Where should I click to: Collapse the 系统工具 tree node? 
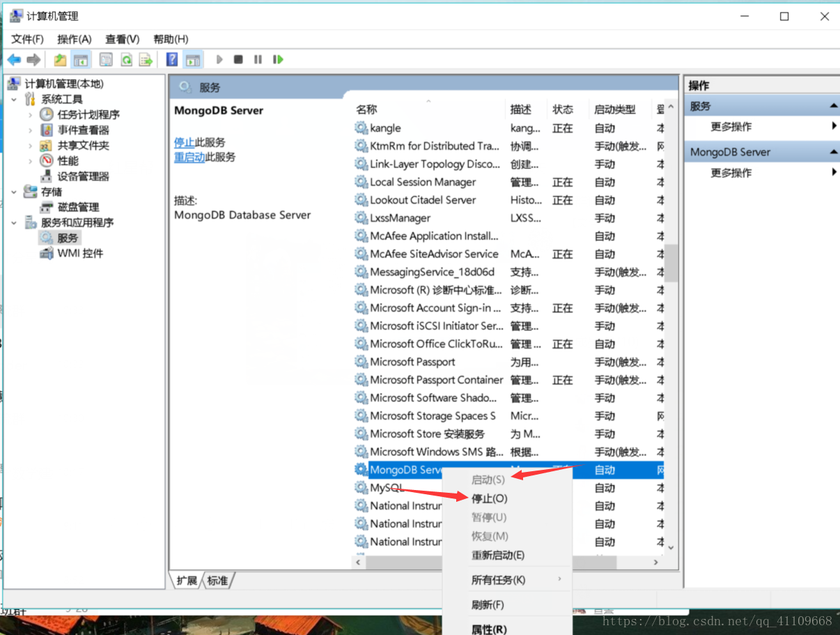tap(14, 99)
